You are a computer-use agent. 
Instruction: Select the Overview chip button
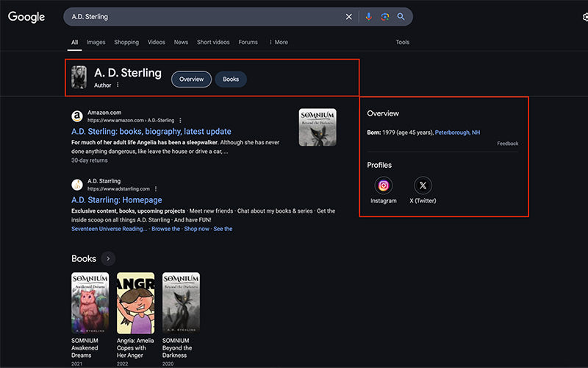pos(191,79)
